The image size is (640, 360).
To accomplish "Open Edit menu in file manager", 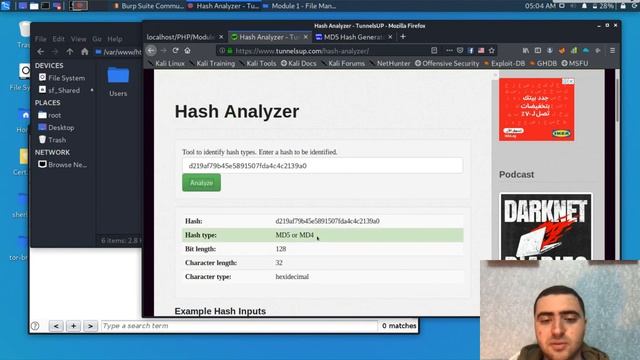I will click(58, 39).
